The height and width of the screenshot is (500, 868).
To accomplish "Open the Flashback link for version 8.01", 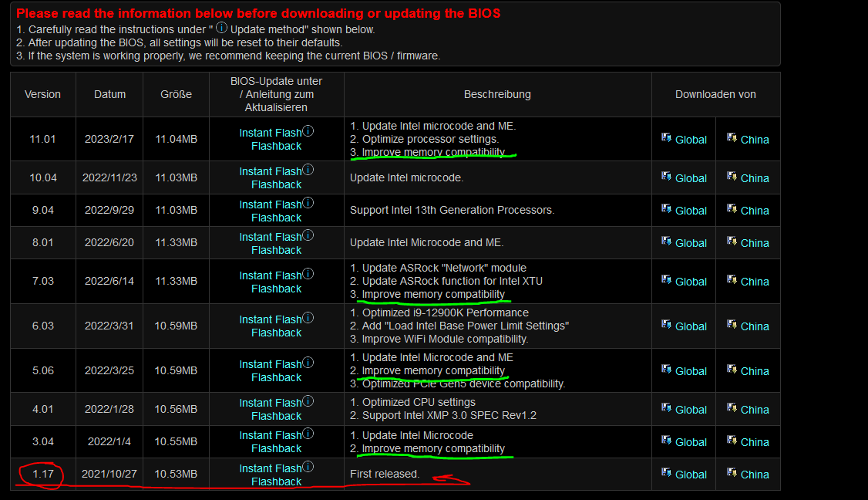I will tap(276, 251).
